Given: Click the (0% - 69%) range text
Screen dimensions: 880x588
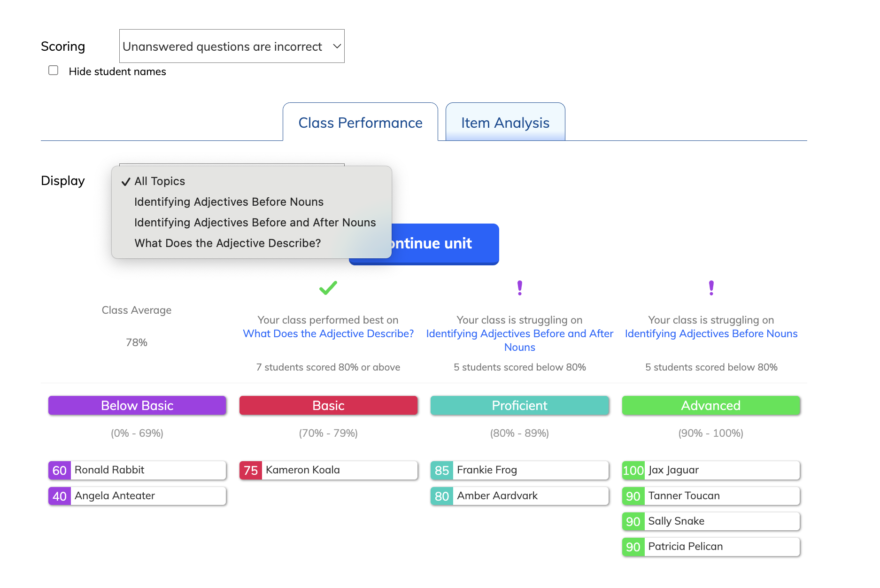Looking at the screenshot, I should pyautogui.click(x=137, y=433).
